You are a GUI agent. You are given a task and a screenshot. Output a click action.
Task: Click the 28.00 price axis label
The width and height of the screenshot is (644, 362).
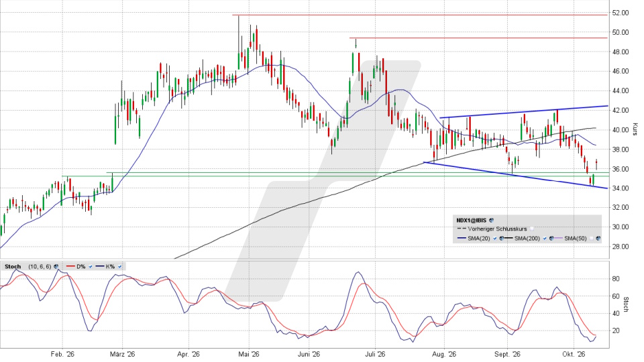point(620,247)
